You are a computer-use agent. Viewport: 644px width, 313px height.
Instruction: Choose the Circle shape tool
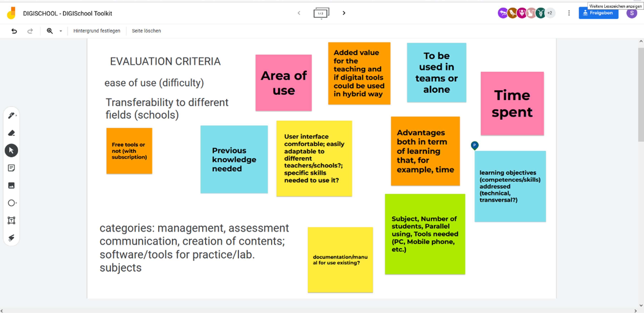coord(11,203)
